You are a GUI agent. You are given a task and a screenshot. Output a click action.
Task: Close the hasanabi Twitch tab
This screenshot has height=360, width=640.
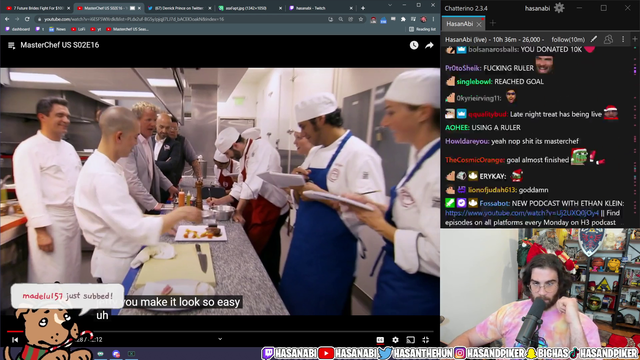click(x=351, y=8)
